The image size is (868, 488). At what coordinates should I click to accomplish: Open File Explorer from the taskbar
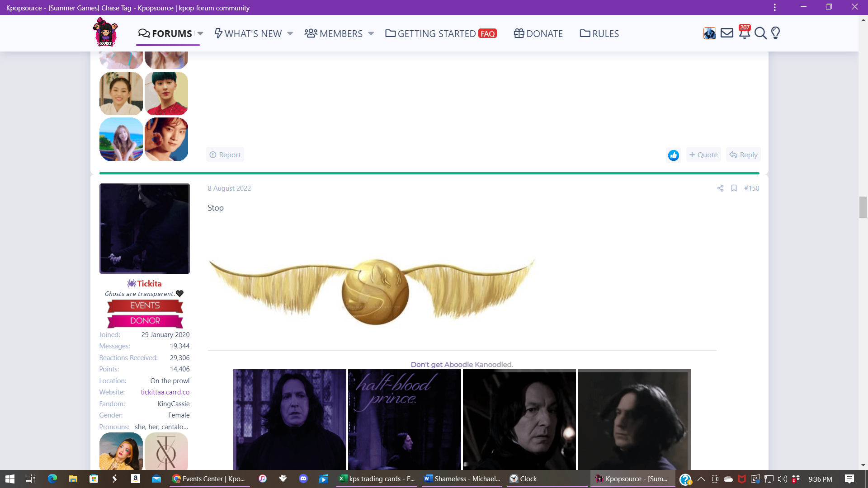73,479
